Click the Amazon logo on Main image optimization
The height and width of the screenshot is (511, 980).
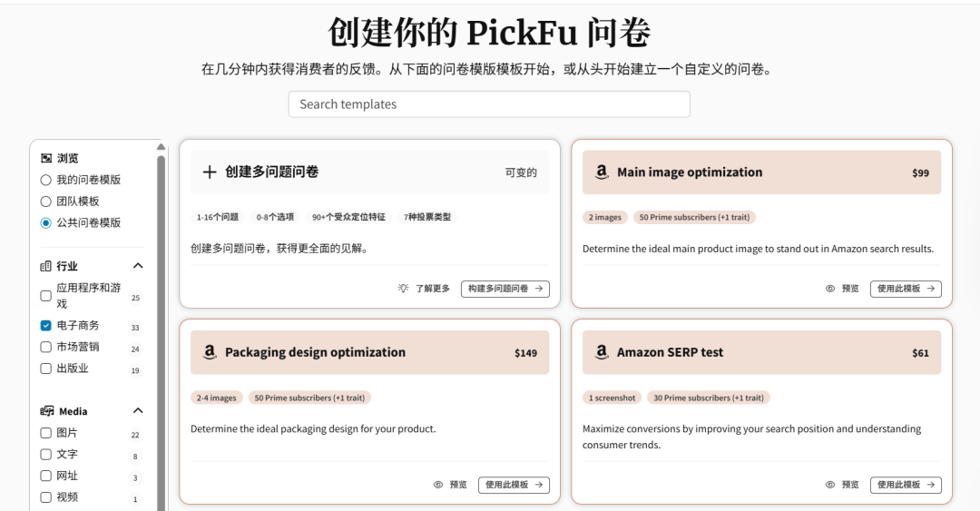point(602,172)
